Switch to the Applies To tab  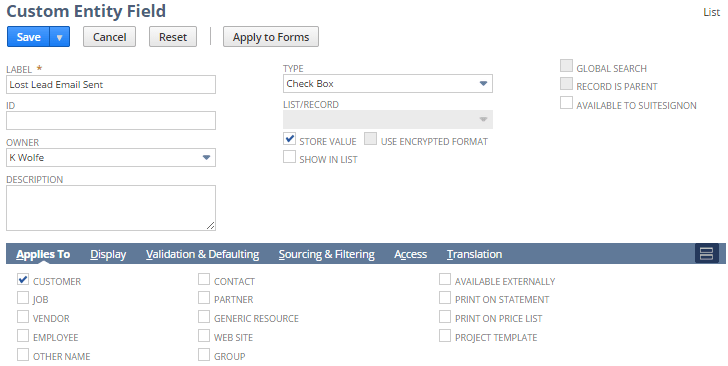pos(43,254)
